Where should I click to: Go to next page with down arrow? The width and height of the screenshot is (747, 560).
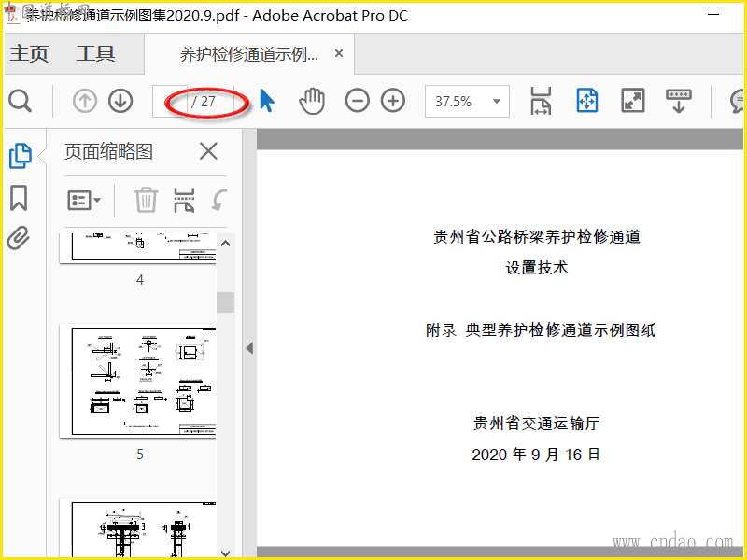click(x=120, y=101)
